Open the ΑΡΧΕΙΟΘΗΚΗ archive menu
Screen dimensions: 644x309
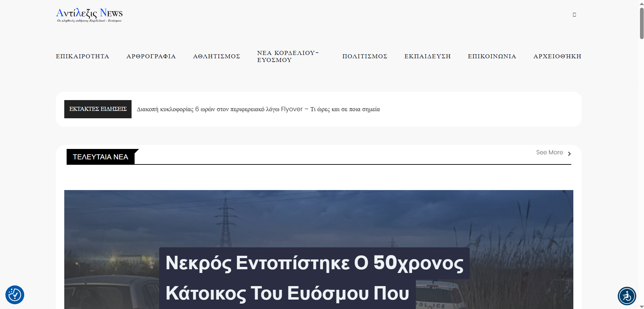(x=557, y=56)
